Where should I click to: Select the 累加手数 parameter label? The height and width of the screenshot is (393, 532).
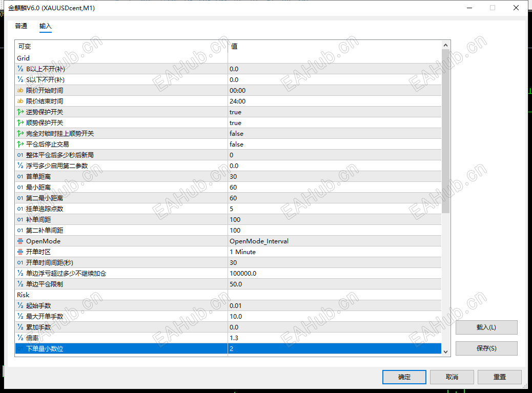click(x=38, y=327)
